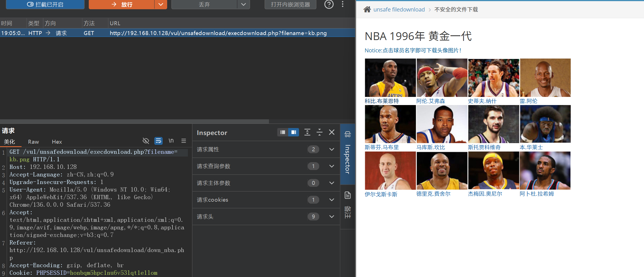Switch Inspector to left-docked layout icon
The image size is (644, 277).
click(x=283, y=132)
